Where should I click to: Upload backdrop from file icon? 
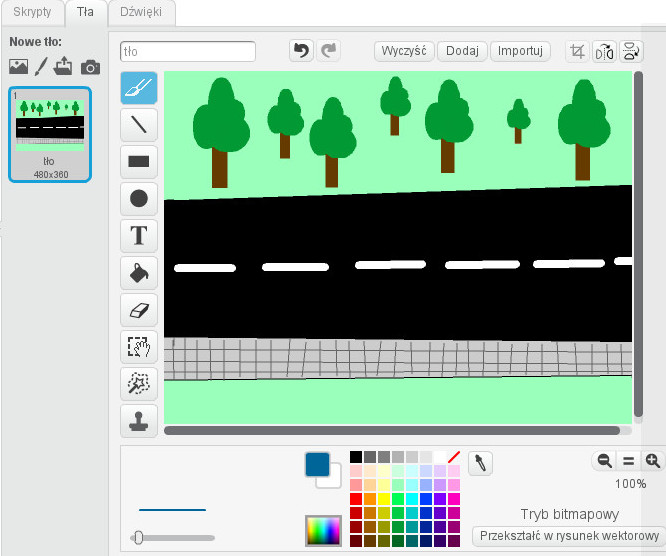tap(63, 66)
